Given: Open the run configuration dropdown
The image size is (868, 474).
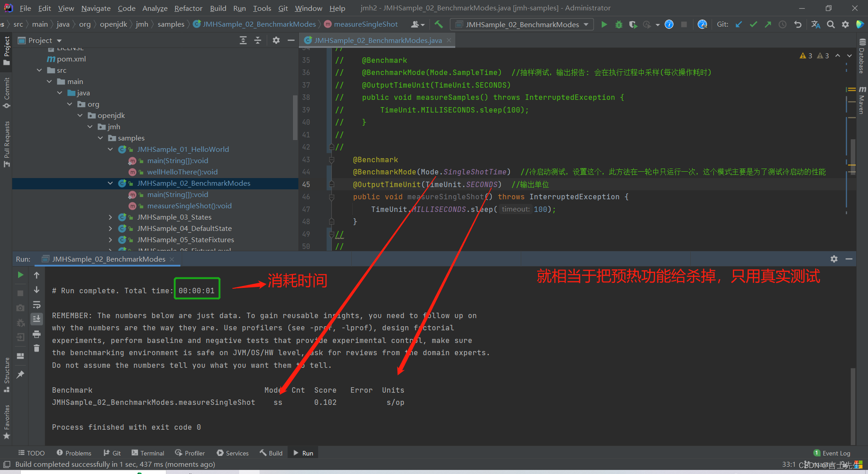Looking at the screenshot, I should pyautogui.click(x=522, y=24).
